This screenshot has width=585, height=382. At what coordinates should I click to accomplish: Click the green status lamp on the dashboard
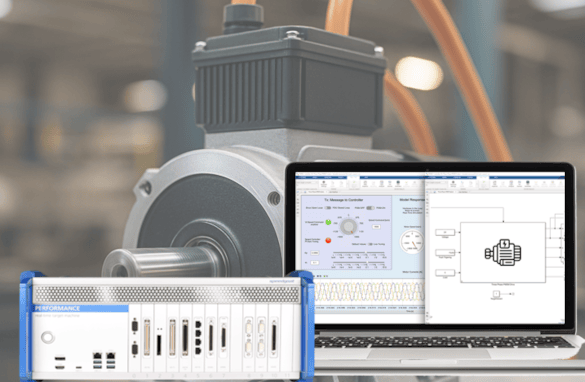point(328,222)
